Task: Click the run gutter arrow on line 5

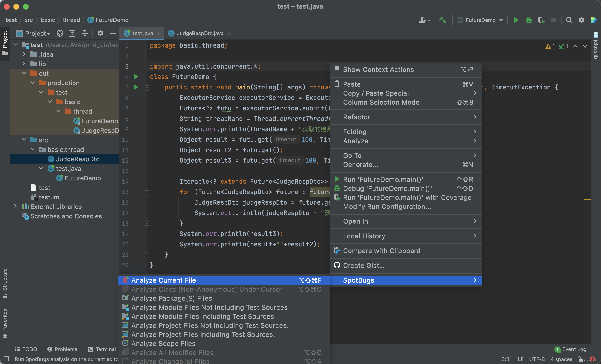Action: (136, 87)
